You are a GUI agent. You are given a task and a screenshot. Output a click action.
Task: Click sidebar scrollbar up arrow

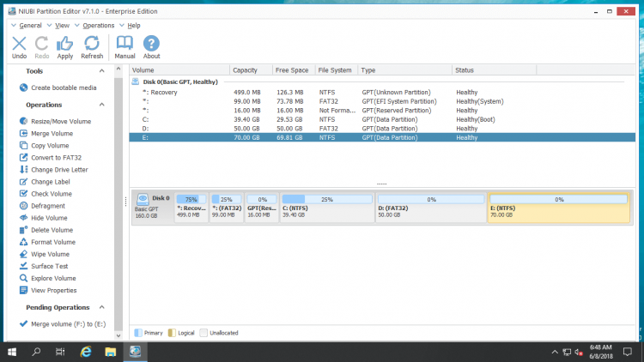tap(118, 69)
